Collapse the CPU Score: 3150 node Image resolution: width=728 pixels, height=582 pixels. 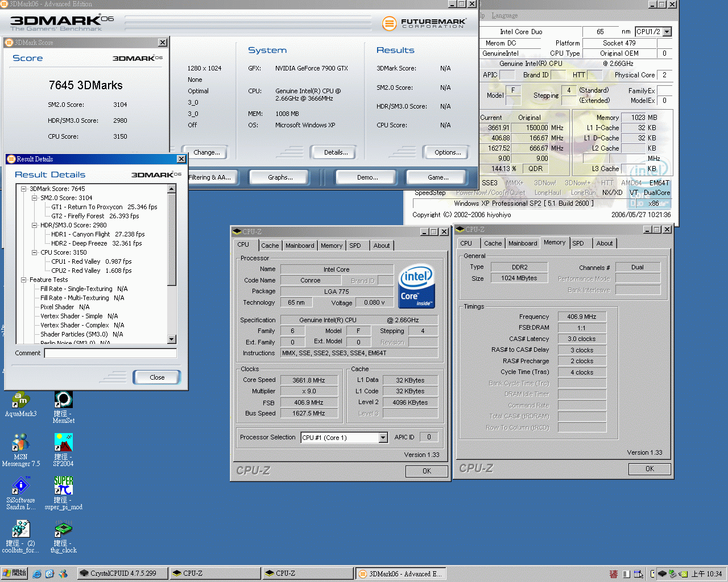[x=35, y=252]
